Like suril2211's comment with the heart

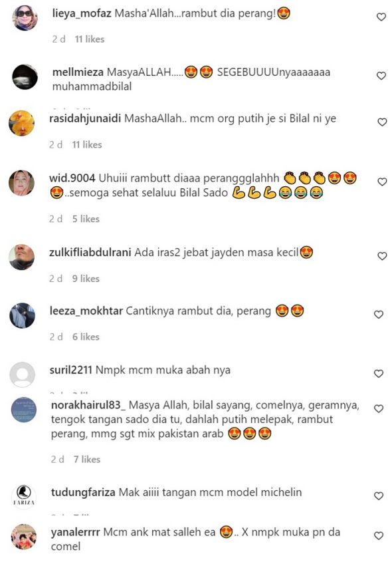click(379, 373)
